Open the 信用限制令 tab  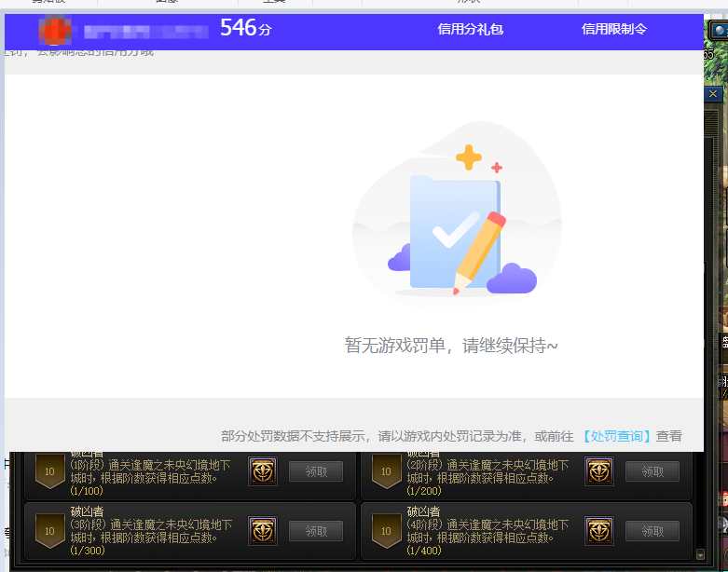point(613,29)
